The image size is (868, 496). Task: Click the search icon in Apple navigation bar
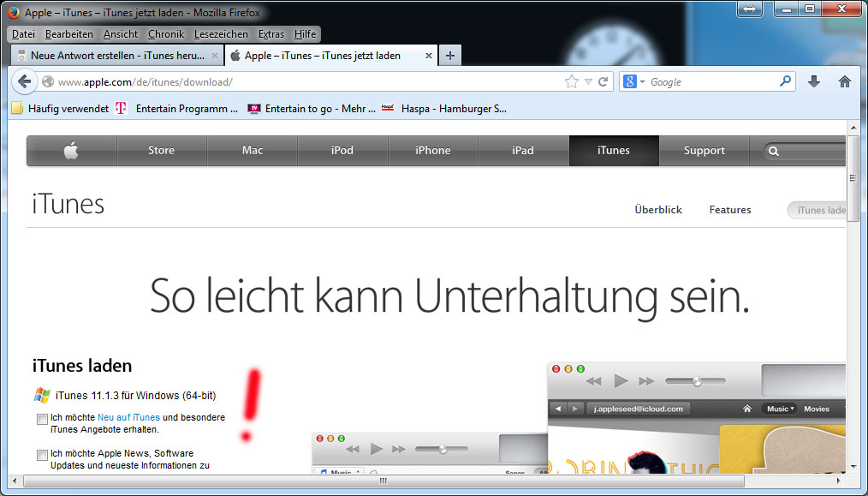[774, 151]
